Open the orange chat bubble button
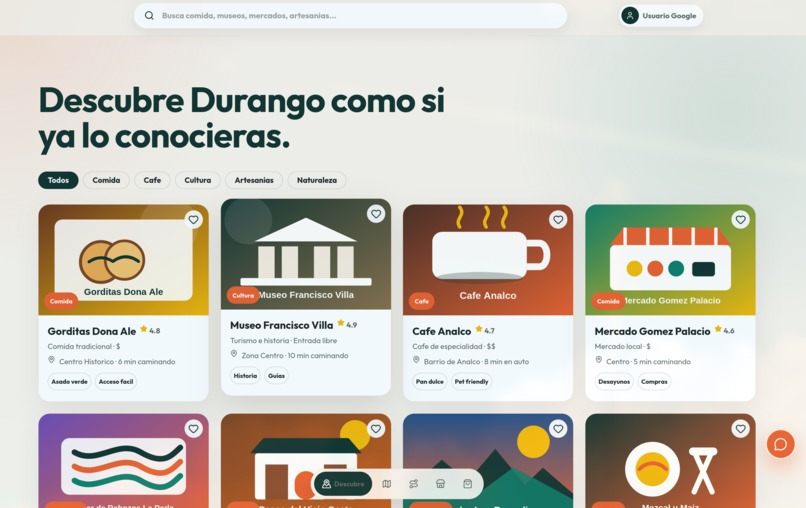 click(780, 444)
